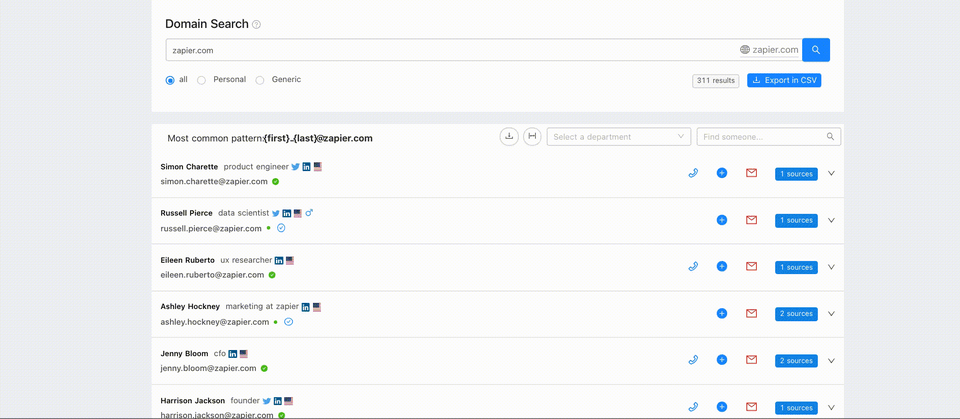This screenshot has width=960, height=419.
Task: Click the email ashley.hockney@zapier.com
Action: 215,322
